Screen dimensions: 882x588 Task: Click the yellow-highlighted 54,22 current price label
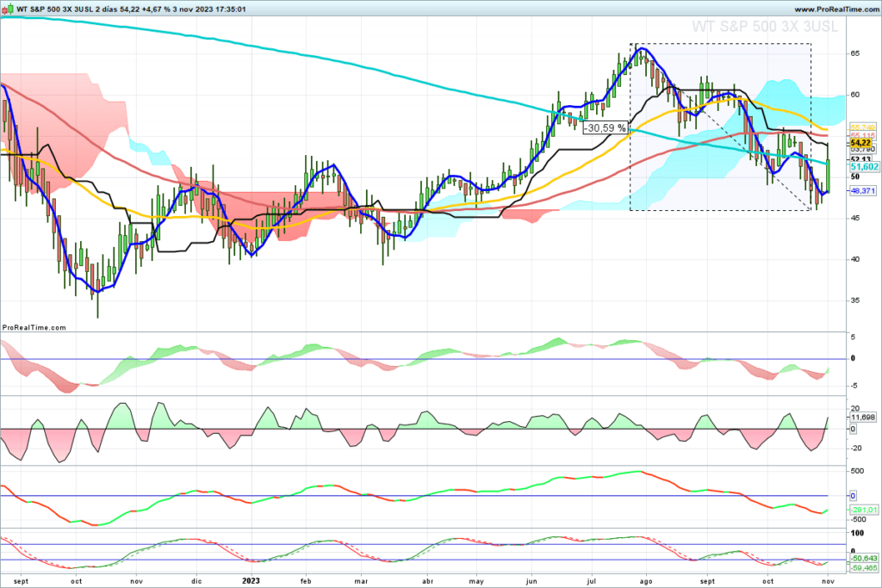coord(860,144)
